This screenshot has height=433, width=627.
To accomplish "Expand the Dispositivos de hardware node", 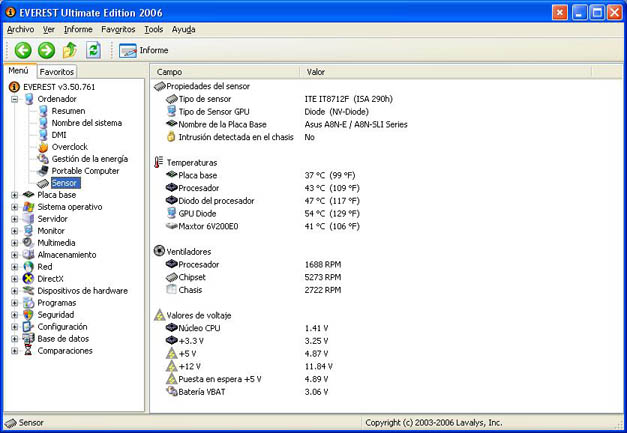I will point(14,291).
